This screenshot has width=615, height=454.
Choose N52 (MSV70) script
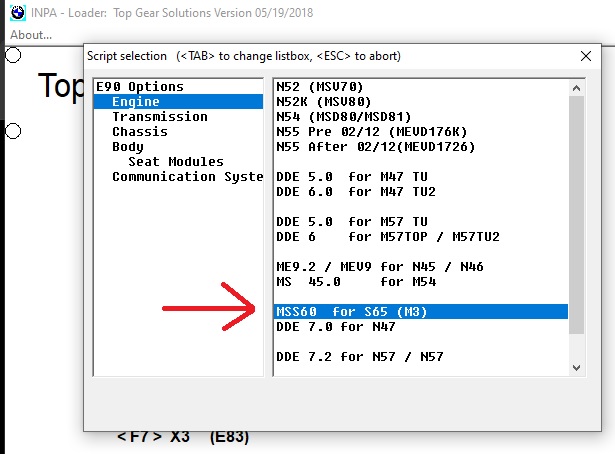tap(421, 87)
